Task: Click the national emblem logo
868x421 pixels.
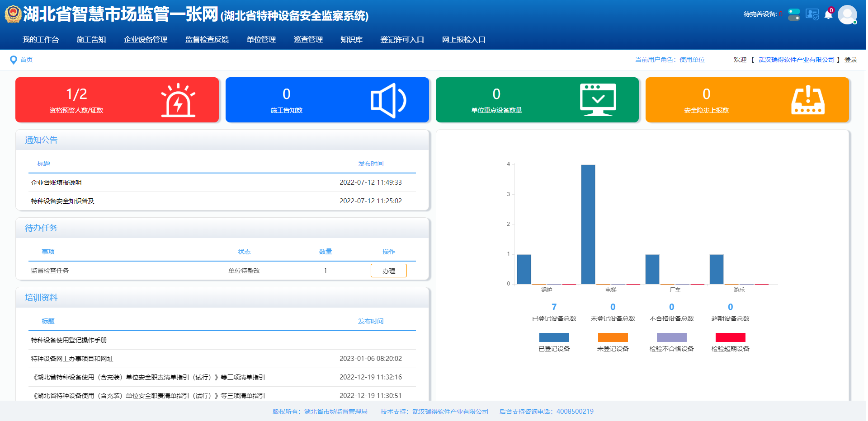Action: [x=13, y=14]
